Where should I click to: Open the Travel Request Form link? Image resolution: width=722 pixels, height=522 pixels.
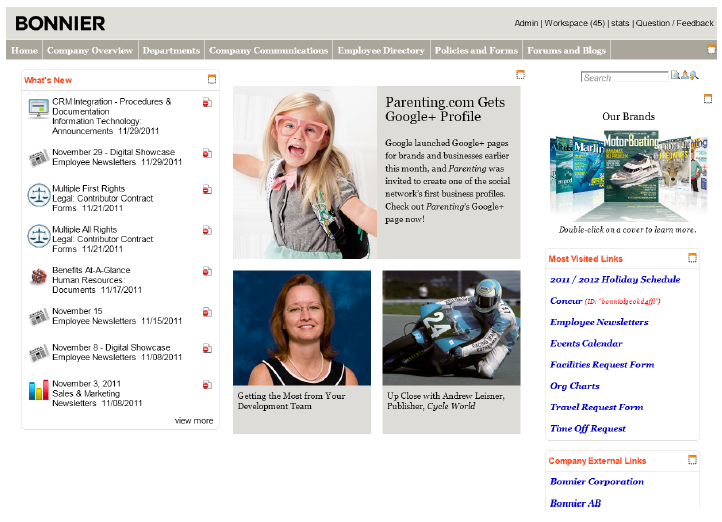pos(596,407)
